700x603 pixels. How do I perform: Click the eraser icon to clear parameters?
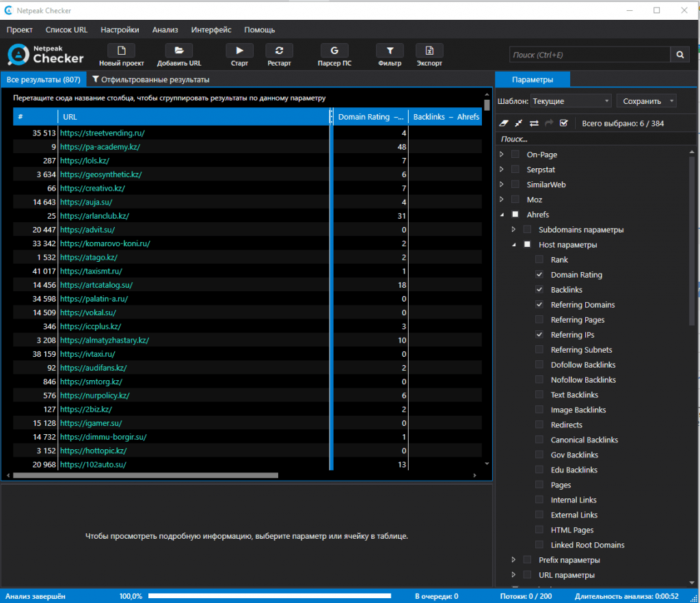coord(504,123)
